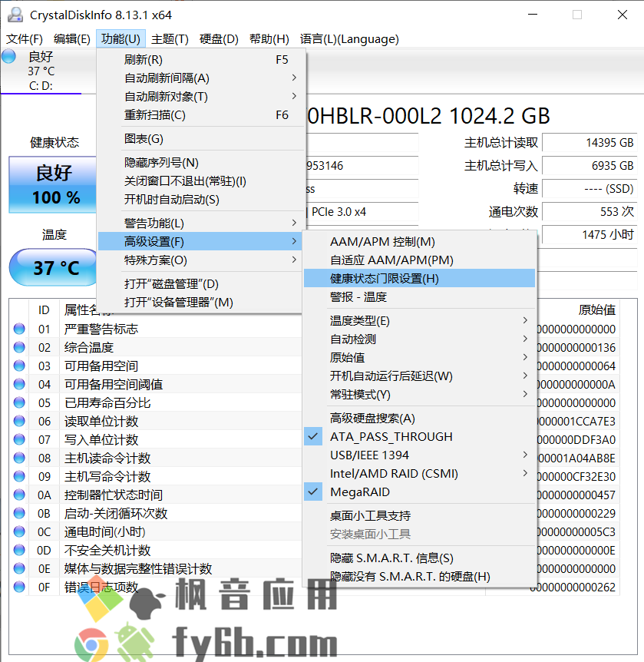Expand 警告功能(L) submenu

pyautogui.click(x=200, y=223)
